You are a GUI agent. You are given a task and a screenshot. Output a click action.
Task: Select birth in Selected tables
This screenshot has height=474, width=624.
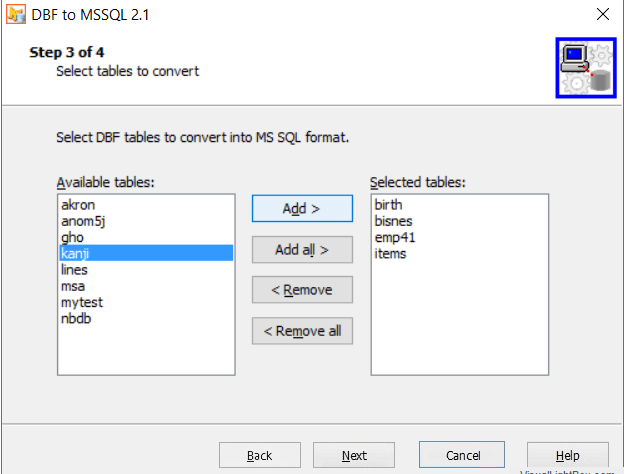(x=460, y=205)
